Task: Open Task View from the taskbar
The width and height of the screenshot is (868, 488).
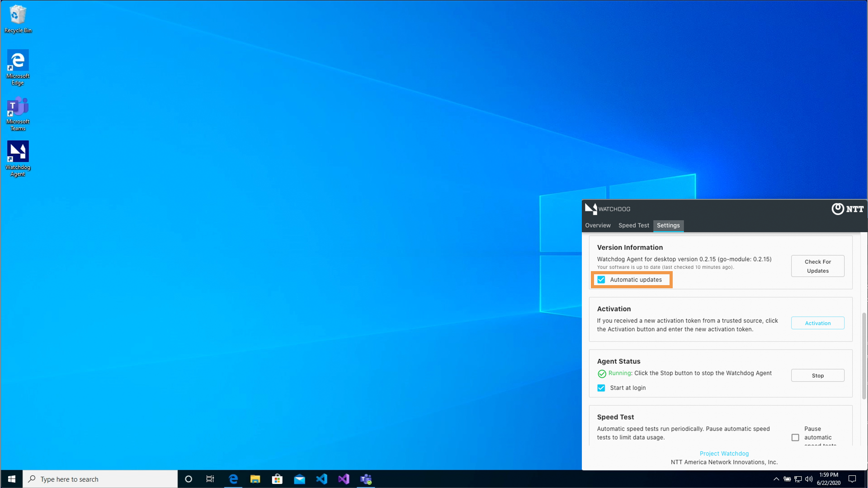Action: click(210, 479)
